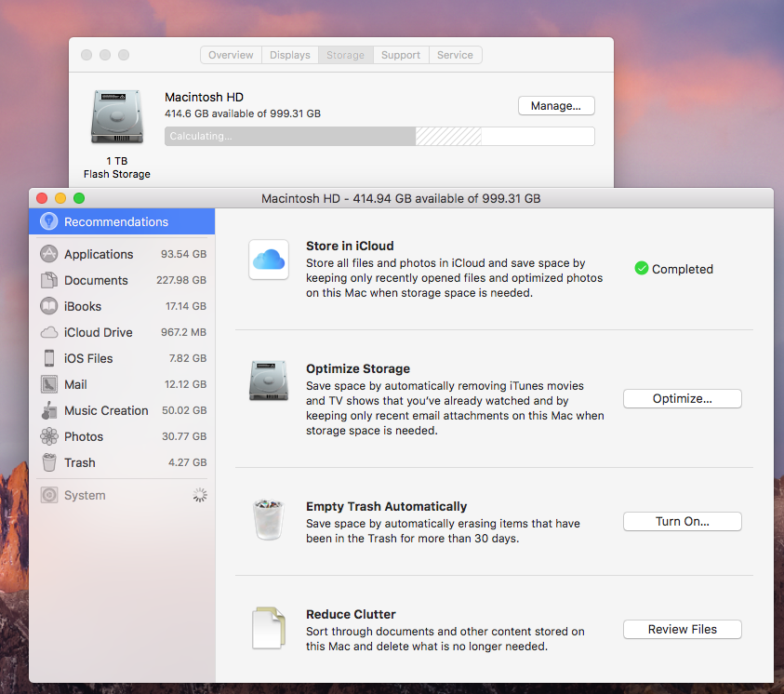Click the Mail stamp icon
The height and width of the screenshot is (694, 784).
[48, 384]
